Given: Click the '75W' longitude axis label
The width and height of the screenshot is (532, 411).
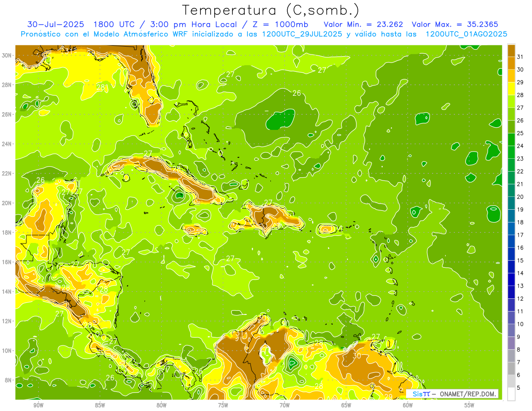Looking at the screenshot, I should coord(223,405).
